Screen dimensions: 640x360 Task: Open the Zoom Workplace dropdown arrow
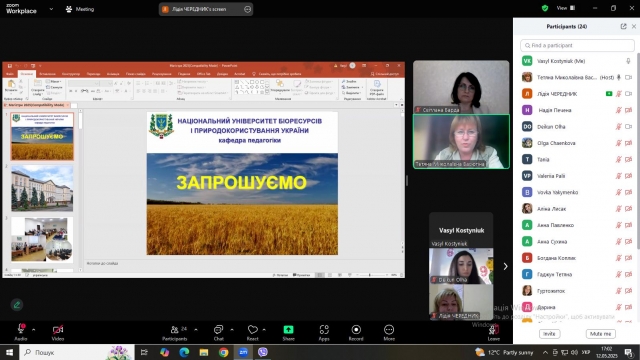51,9
